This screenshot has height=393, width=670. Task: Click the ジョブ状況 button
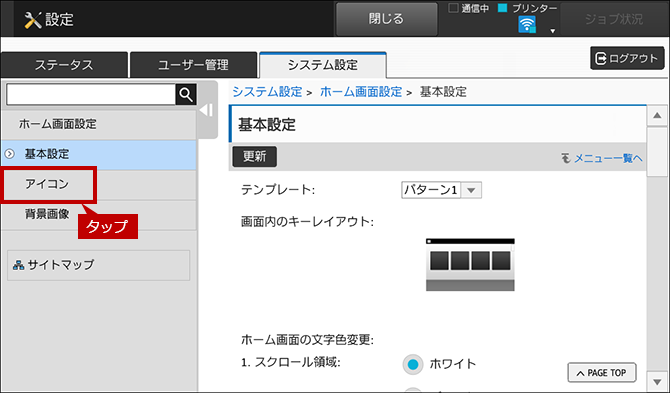[614, 19]
